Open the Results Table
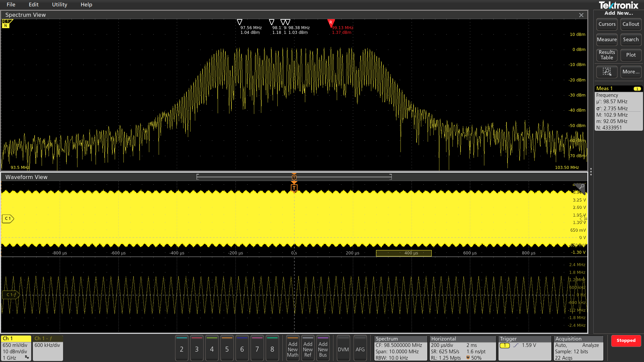Screen dimensions: 644x362 point(607,55)
